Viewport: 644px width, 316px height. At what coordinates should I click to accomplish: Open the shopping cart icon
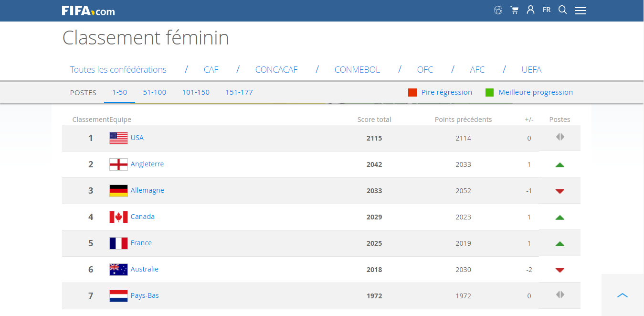click(514, 10)
